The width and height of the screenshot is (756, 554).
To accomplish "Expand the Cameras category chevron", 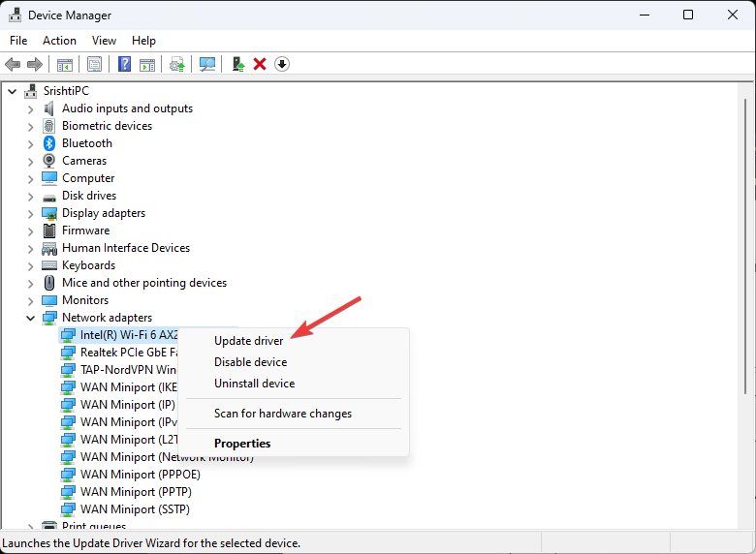I will click(30, 162).
